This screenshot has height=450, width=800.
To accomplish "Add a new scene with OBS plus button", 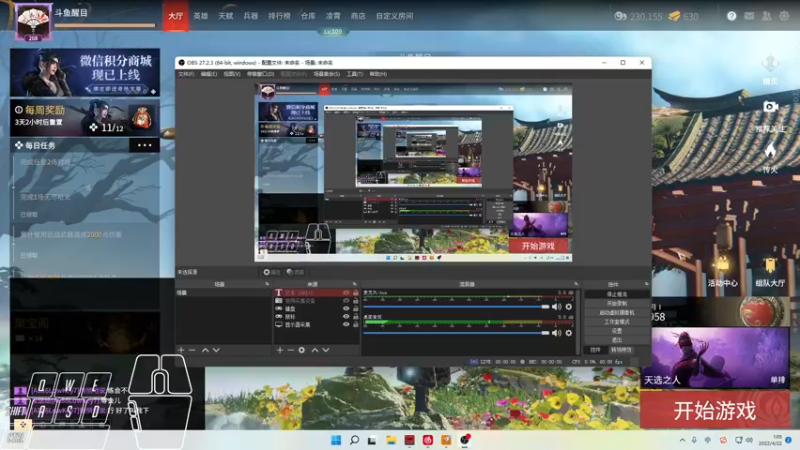I will click(x=181, y=350).
